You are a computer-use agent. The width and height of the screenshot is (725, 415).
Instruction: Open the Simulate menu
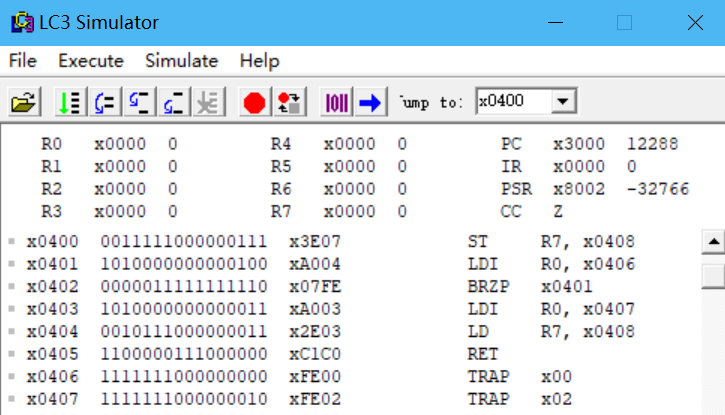pos(182,61)
